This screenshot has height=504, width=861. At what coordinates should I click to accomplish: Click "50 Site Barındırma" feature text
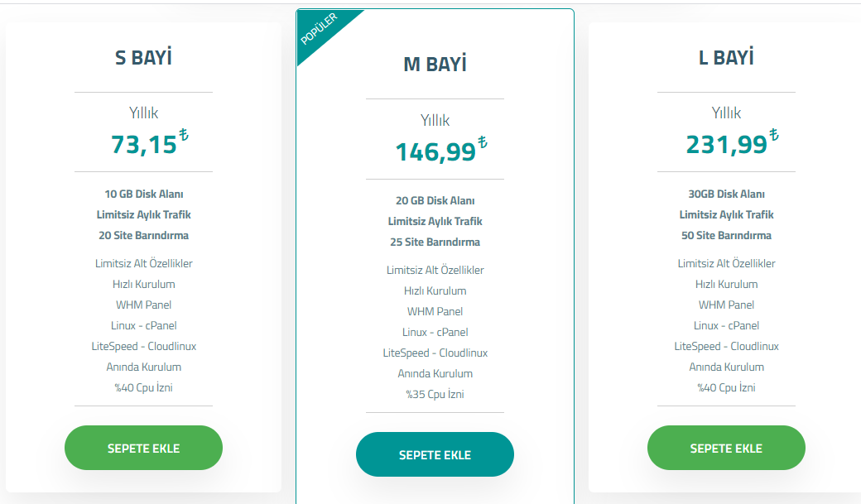coord(726,235)
